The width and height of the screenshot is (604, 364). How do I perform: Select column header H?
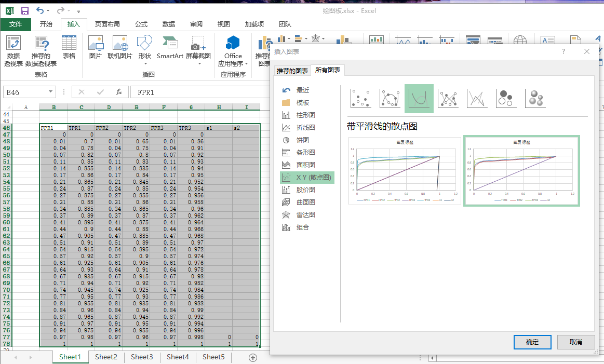(219, 107)
